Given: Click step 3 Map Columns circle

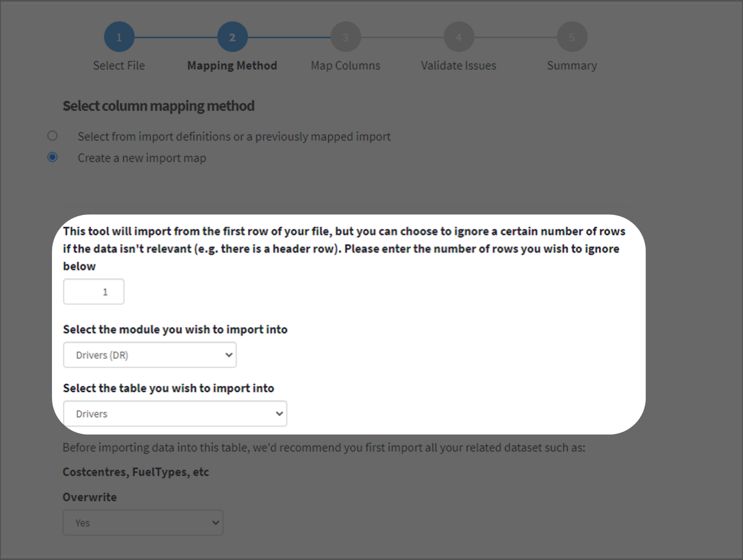Looking at the screenshot, I should tap(346, 37).
